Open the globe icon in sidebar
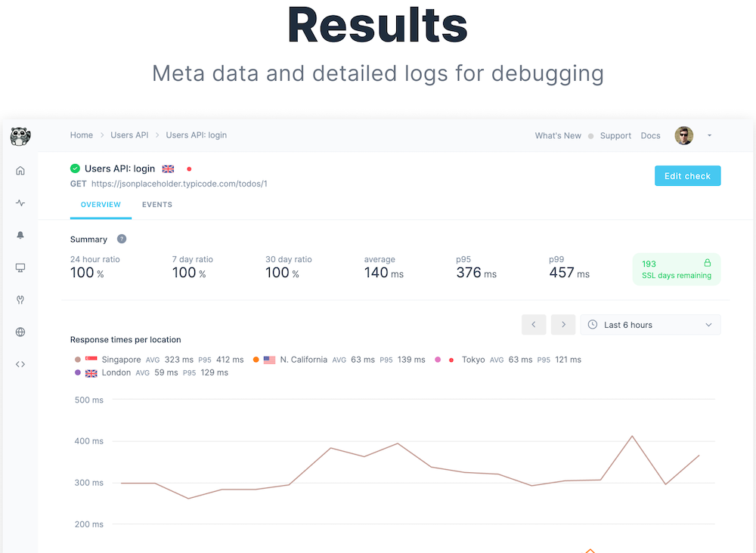Screen dimensions: 756x553 pyautogui.click(x=20, y=332)
